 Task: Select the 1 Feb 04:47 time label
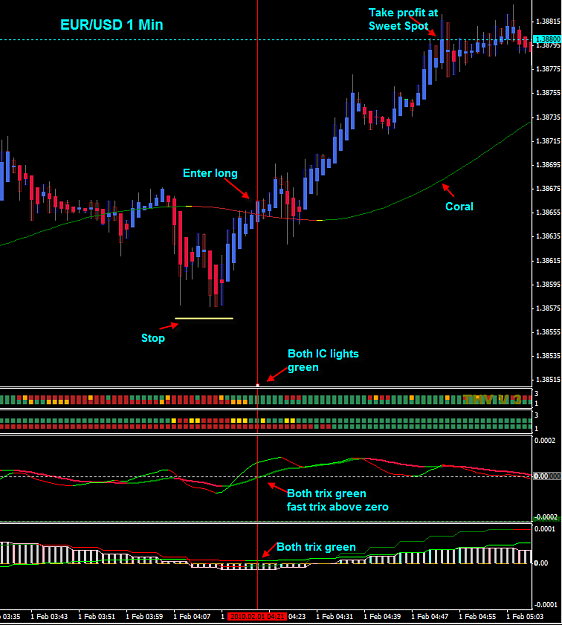430,617
